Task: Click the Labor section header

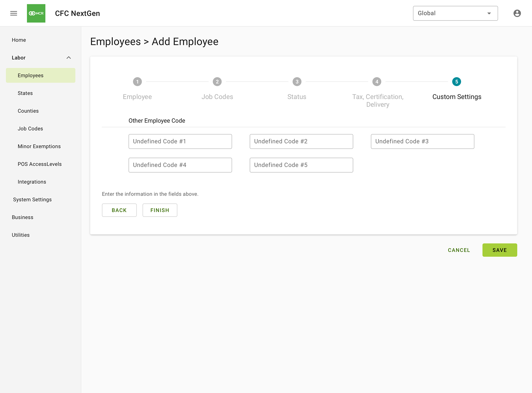Action: tap(19, 58)
